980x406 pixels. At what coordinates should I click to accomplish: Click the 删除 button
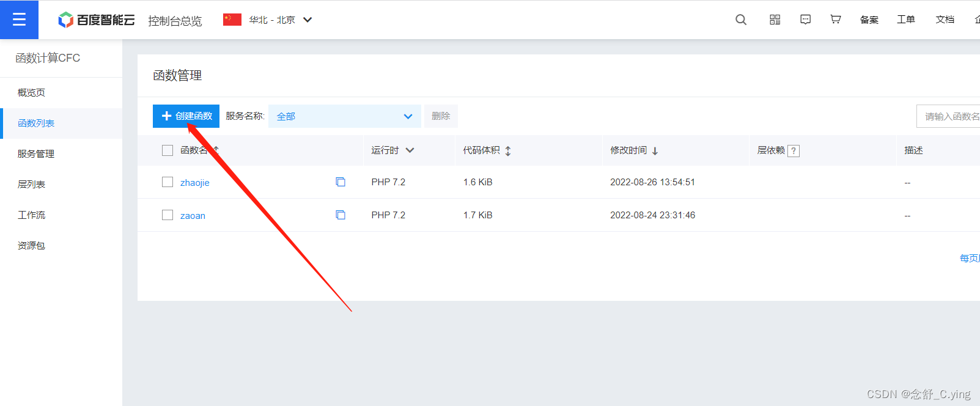pos(441,116)
